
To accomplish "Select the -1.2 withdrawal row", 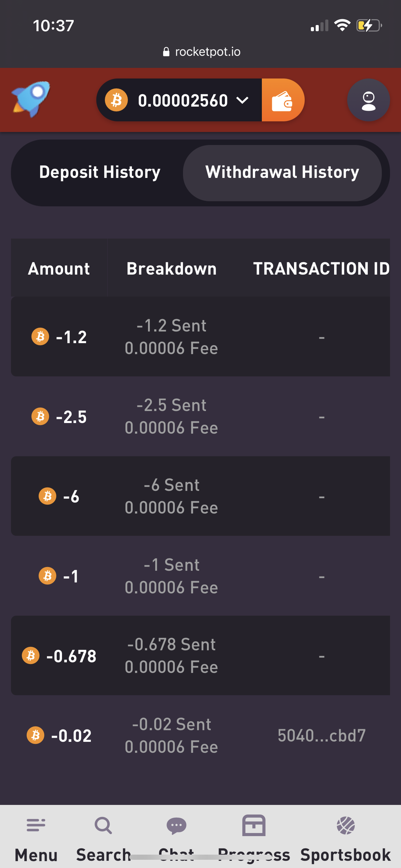I will (200, 337).
